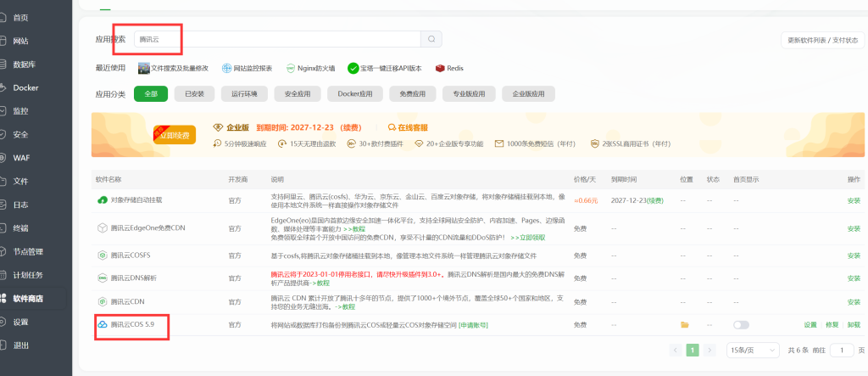Open Docker from the sidebar
Screen dimensions: 868x376
pyautogui.click(x=25, y=87)
